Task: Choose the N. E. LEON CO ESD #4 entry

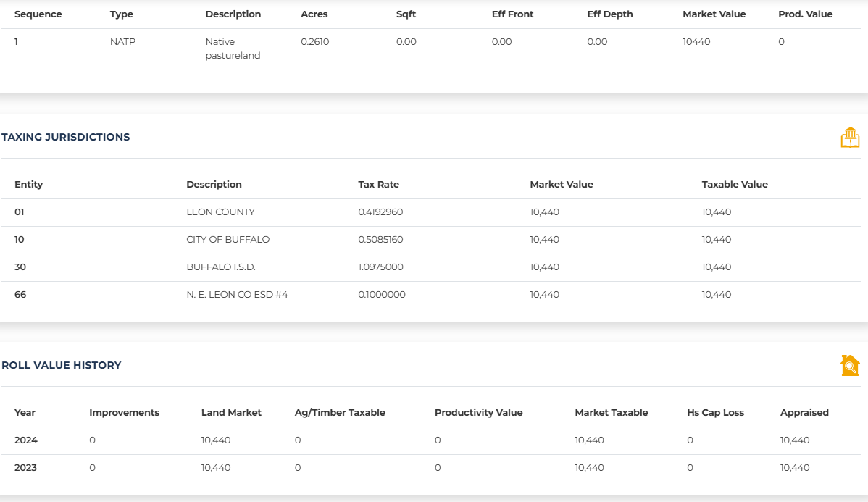Action: (237, 295)
